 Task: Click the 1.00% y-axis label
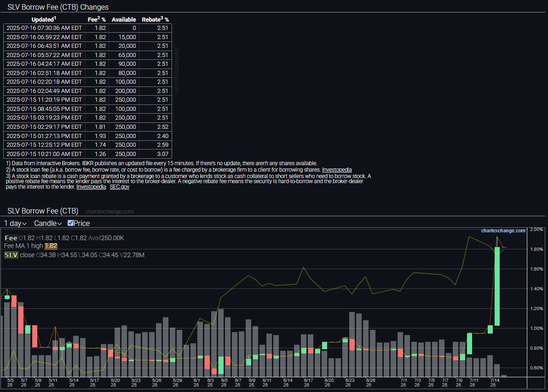pos(536,329)
